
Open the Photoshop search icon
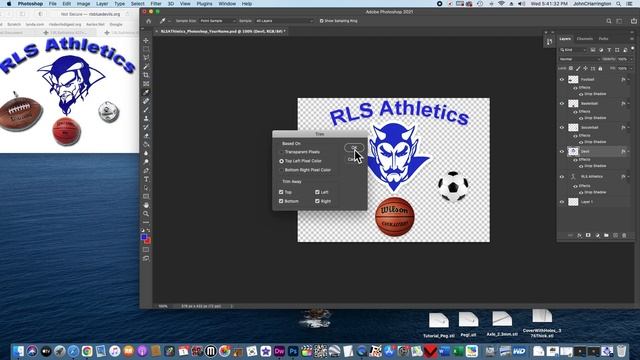tap(609, 21)
